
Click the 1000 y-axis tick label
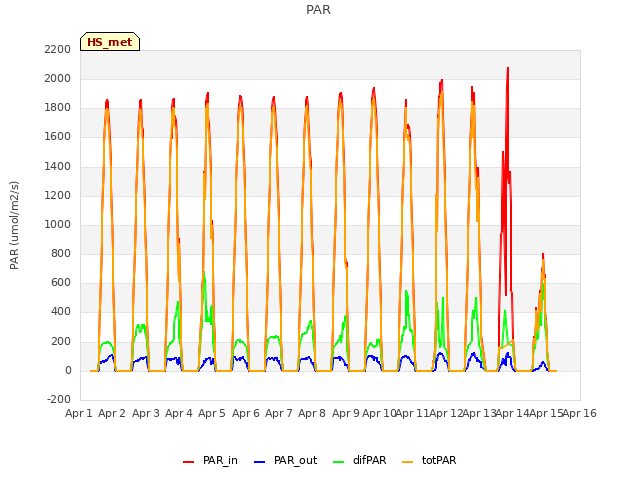pos(58,224)
